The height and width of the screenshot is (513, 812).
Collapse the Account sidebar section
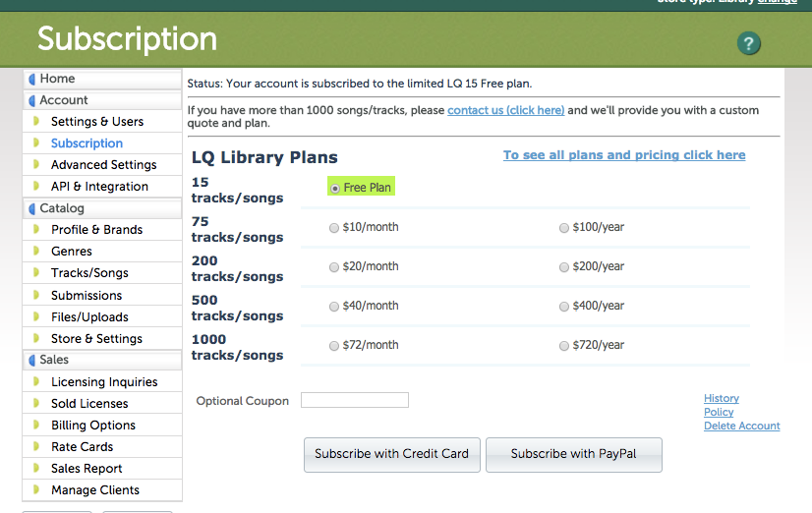pyautogui.click(x=64, y=100)
